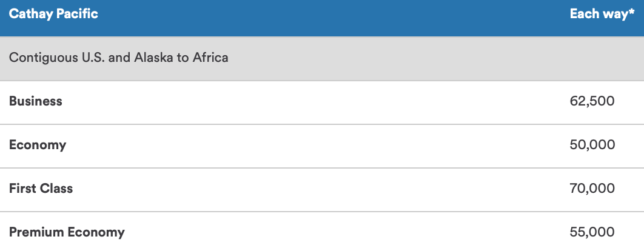644x245 pixels.
Task: Click the "Cathay Pacific" table header
Action: (53, 14)
